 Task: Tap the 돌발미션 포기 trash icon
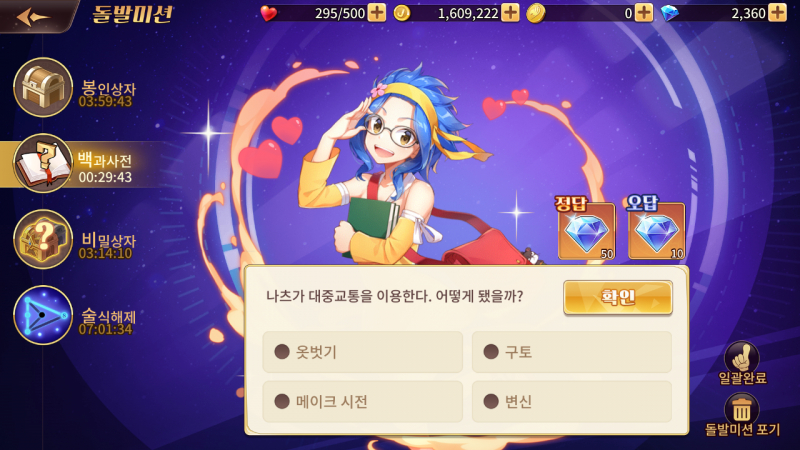(x=742, y=409)
